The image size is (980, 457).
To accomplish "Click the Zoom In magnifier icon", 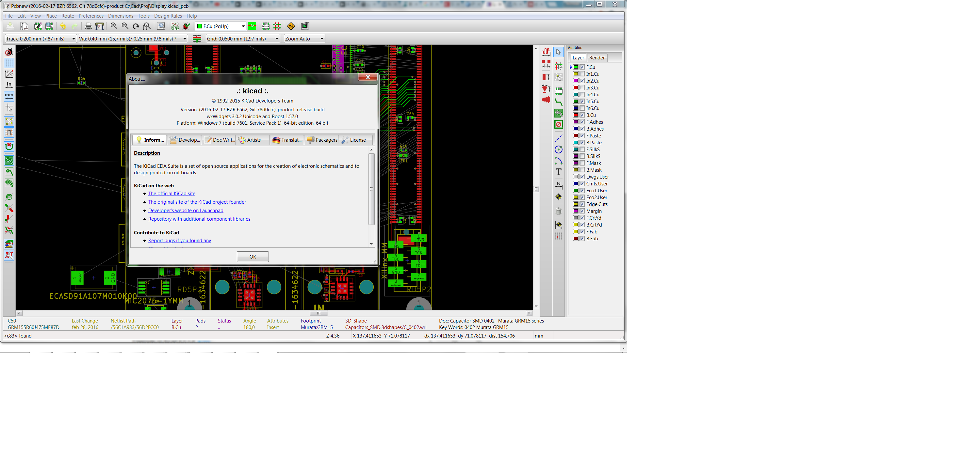I will click(114, 26).
